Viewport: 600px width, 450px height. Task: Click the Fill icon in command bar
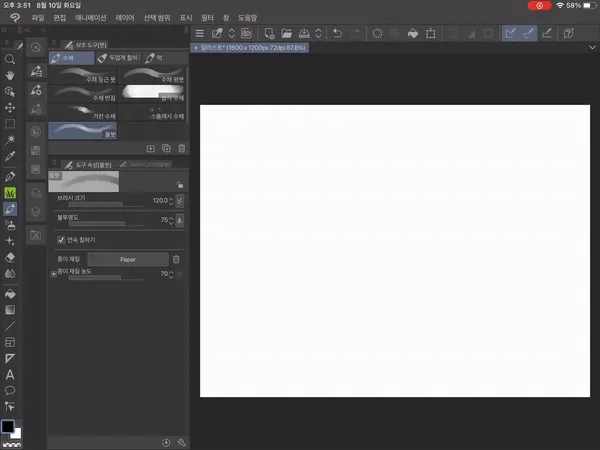click(413, 33)
